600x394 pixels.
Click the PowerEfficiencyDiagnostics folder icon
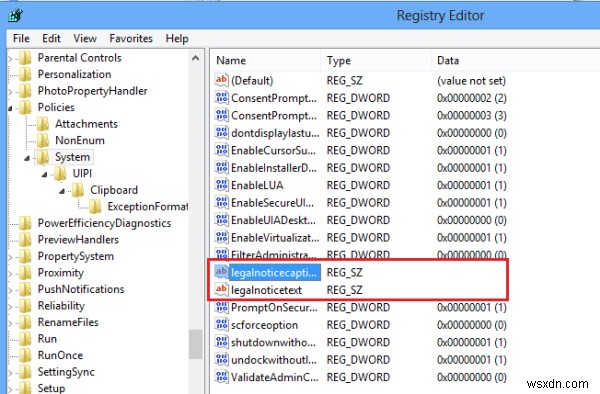(x=25, y=223)
